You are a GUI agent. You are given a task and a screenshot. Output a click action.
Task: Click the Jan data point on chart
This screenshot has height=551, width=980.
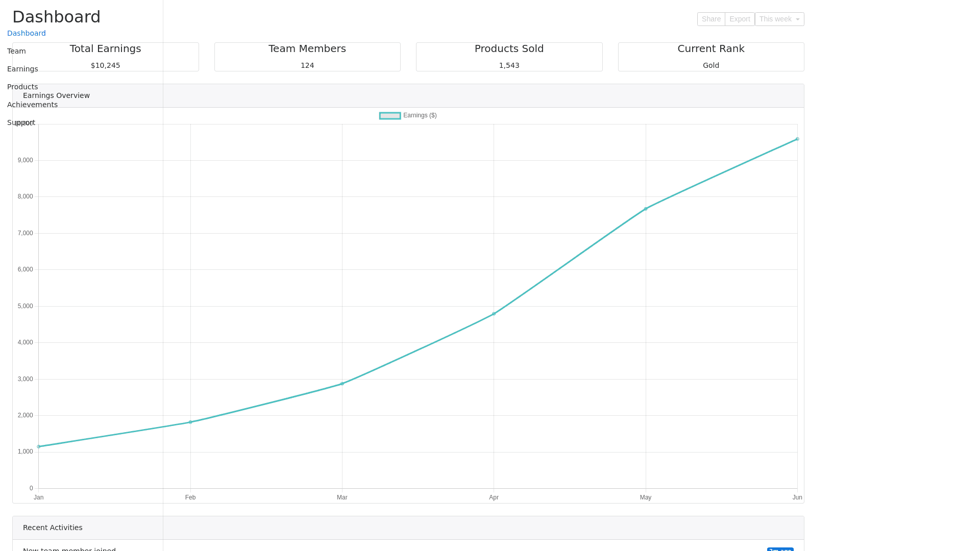point(39,446)
